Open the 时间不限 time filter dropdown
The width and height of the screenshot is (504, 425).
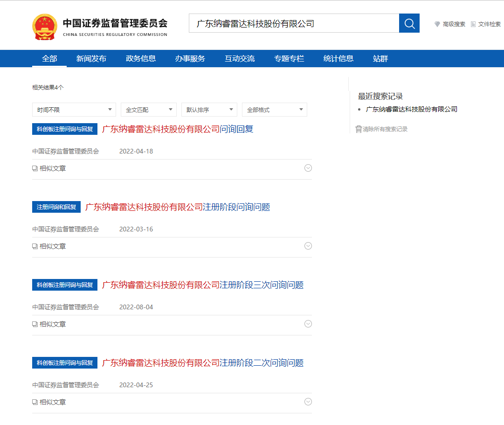(74, 110)
